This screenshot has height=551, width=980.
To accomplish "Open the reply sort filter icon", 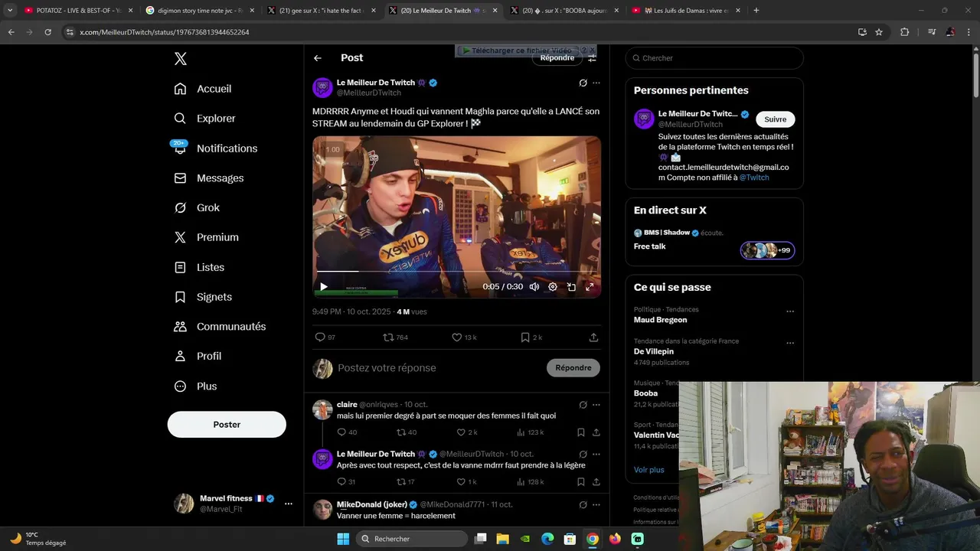I will coord(592,58).
